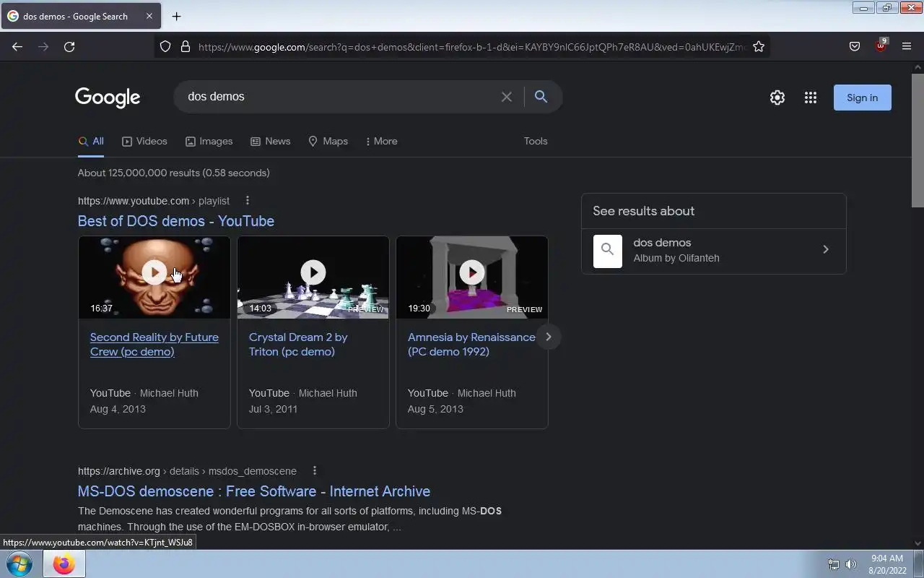Click the browser URL address bar

coord(472,46)
